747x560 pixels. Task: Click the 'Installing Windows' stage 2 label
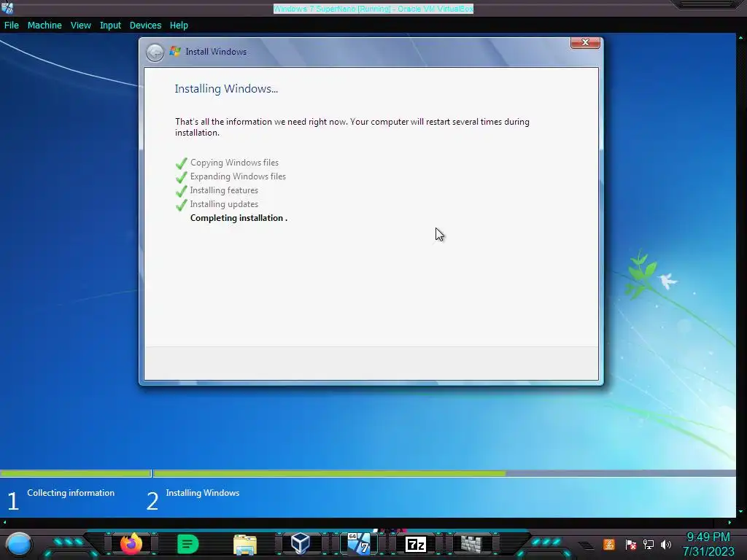tap(203, 493)
